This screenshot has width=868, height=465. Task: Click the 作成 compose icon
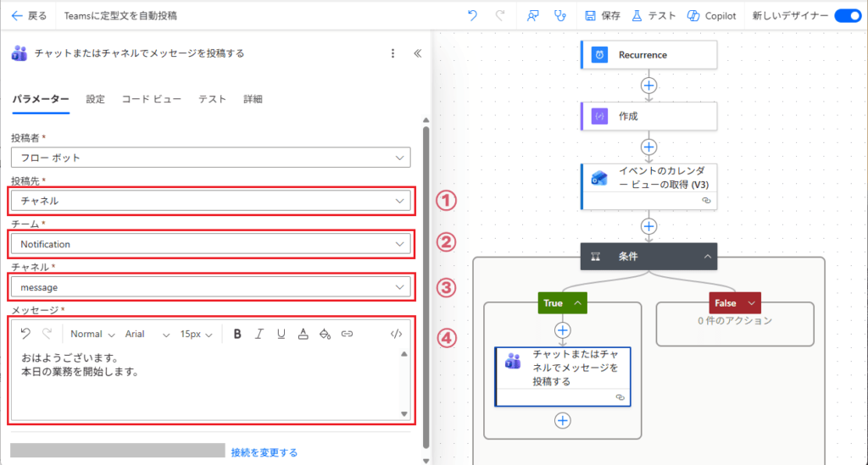599,116
